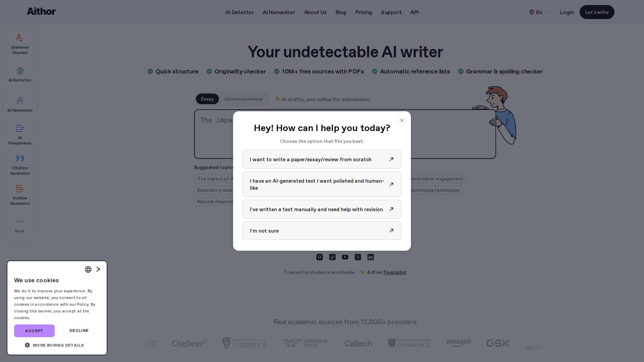The height and width of the screenshot is (362, 644).
Task: Expand the En language dropdown
Action: pyautogui.click(x=539, y=12)
